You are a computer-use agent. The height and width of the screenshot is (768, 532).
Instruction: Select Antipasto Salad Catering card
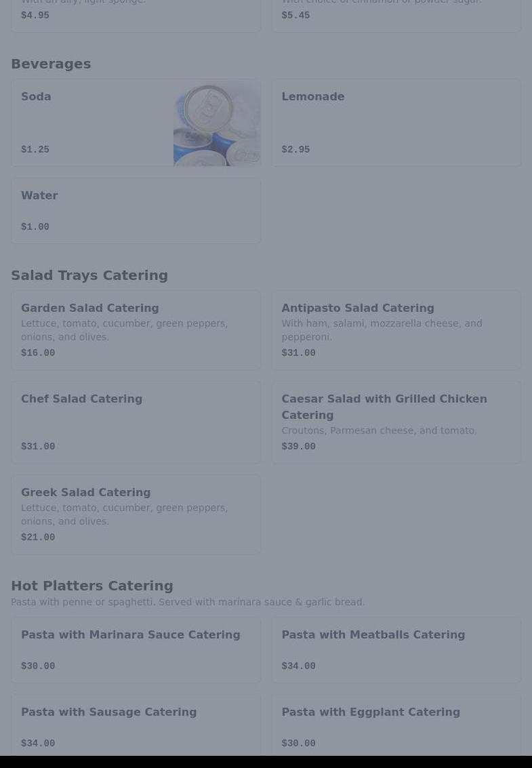(396, 330)
